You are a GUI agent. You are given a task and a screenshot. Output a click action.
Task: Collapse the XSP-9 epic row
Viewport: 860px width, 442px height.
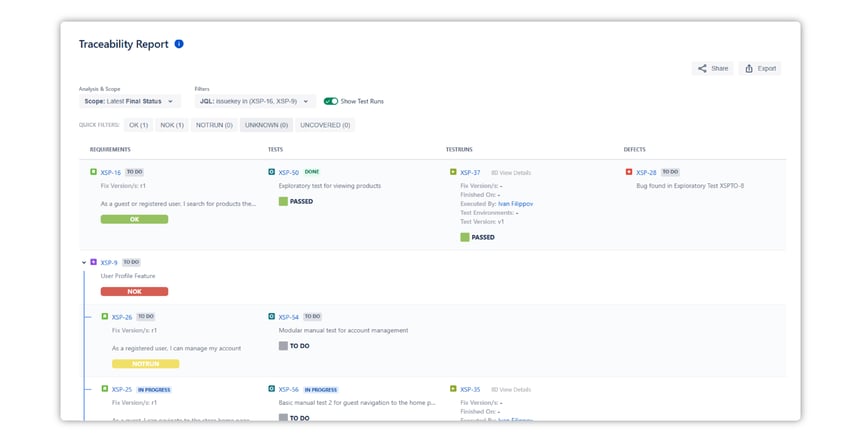[x=84, y=263]
